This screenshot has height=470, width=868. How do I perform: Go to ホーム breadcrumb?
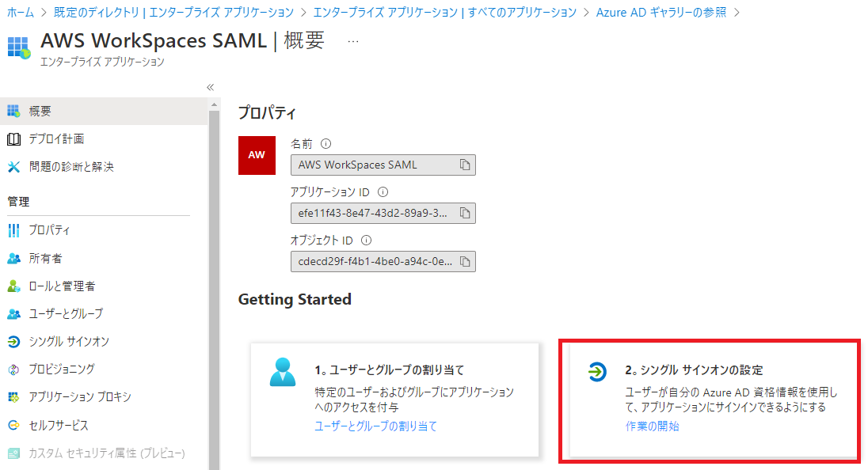tap(21, 12)
